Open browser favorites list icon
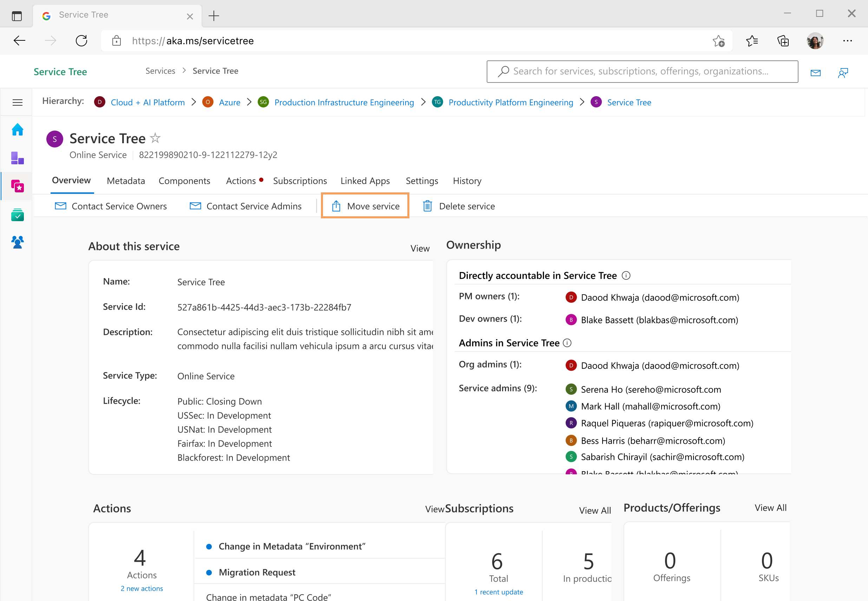Viewport: 868px width, 601px height. click(x=752, y=41)
